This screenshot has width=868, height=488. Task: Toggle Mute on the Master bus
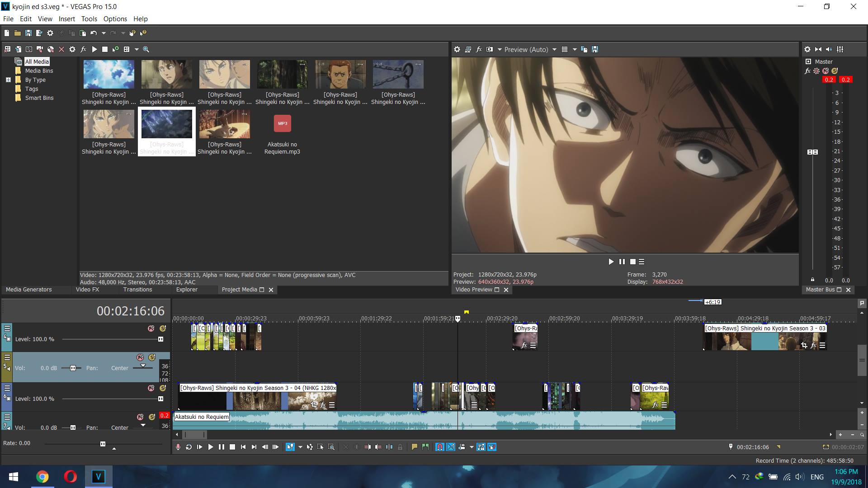click(x=826, y=71)
